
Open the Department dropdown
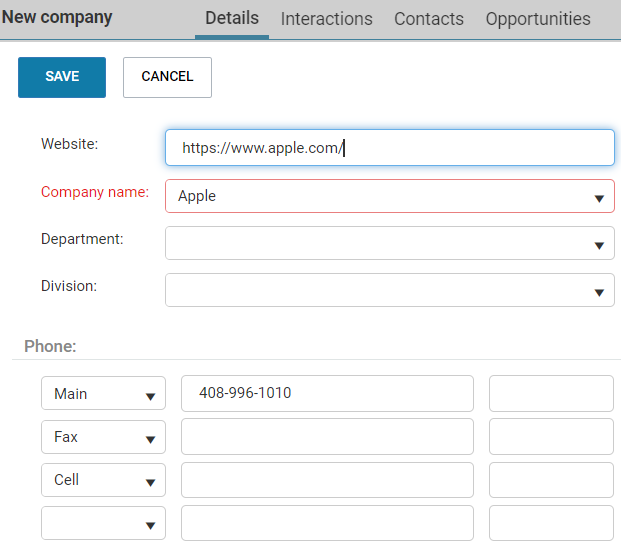coord(390,243)
